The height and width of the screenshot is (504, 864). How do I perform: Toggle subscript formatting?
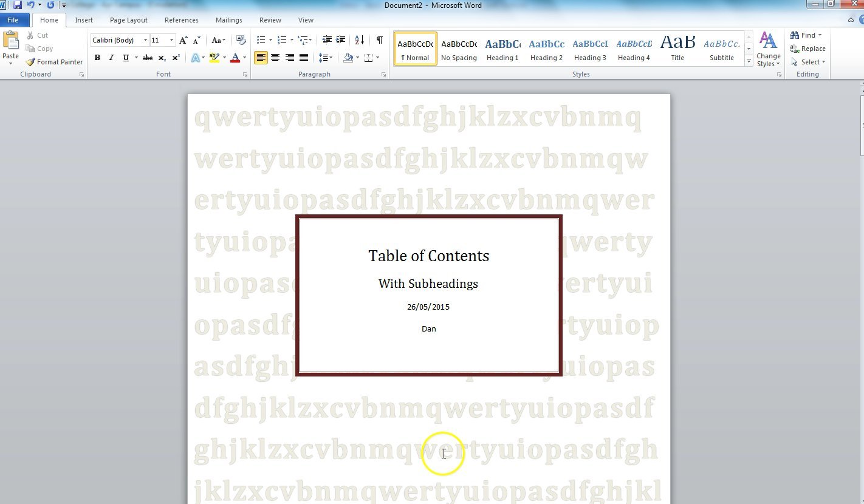pyautogui.click(x=162, y=58)
